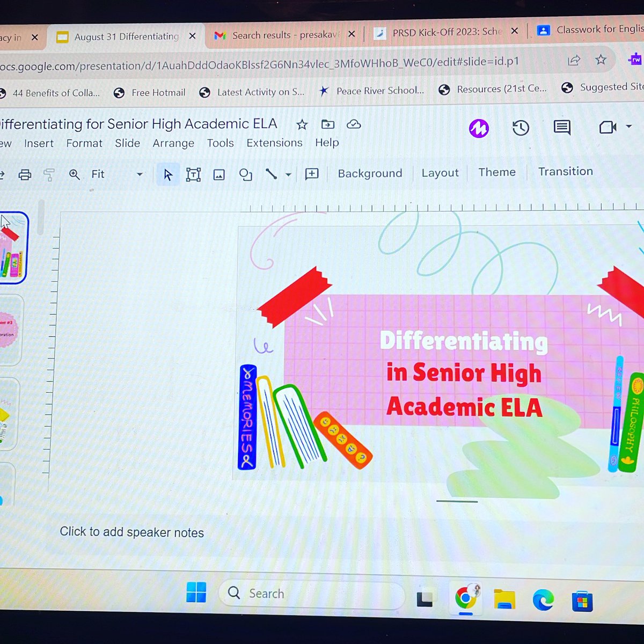Click the Windows Start button
This screenshot has height=644, width=644.
[196, 592]
